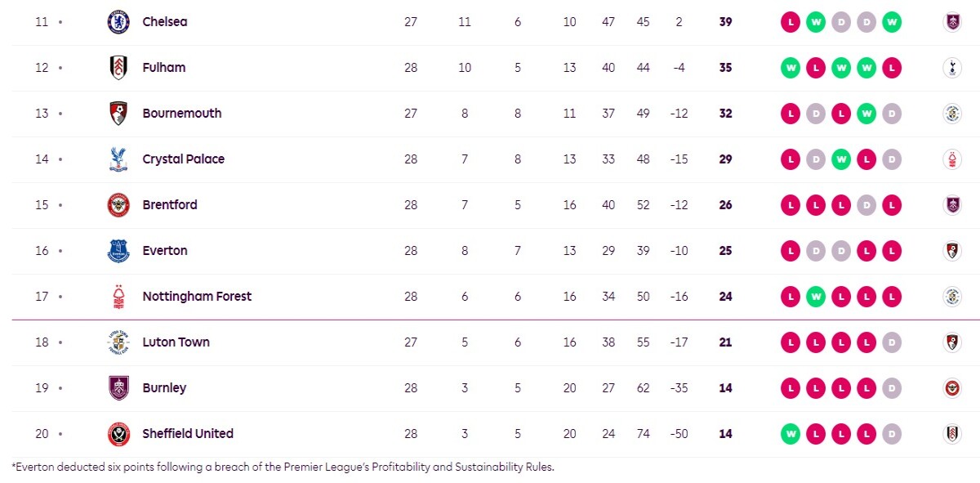
Task: Open the Burnley team name link
Action: click(x=164, y=388)
